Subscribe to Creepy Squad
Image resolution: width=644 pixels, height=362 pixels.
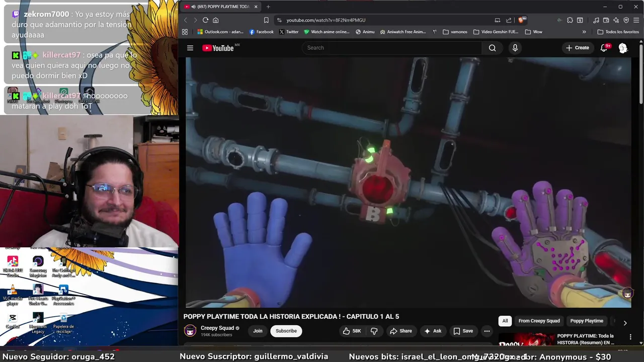286,331
